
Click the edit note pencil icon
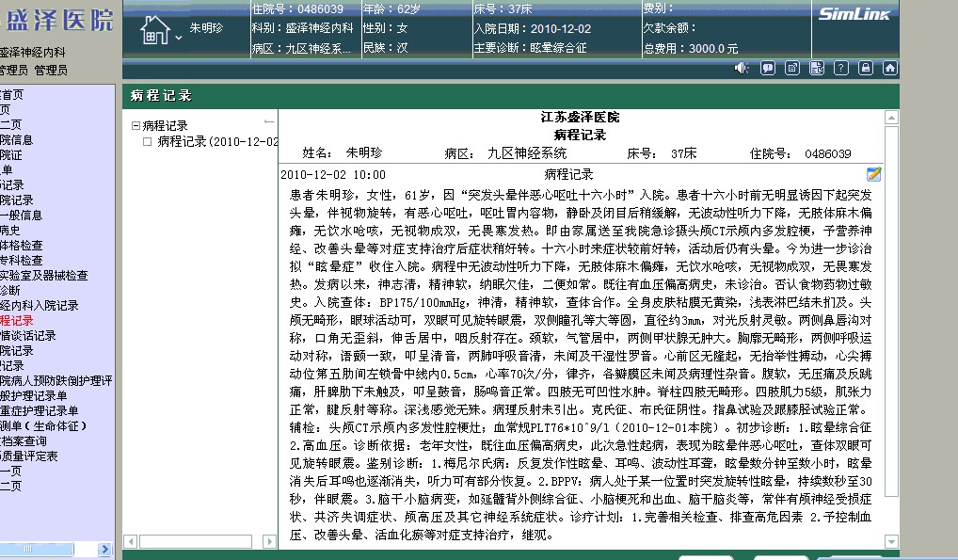[x=874, y=174]
